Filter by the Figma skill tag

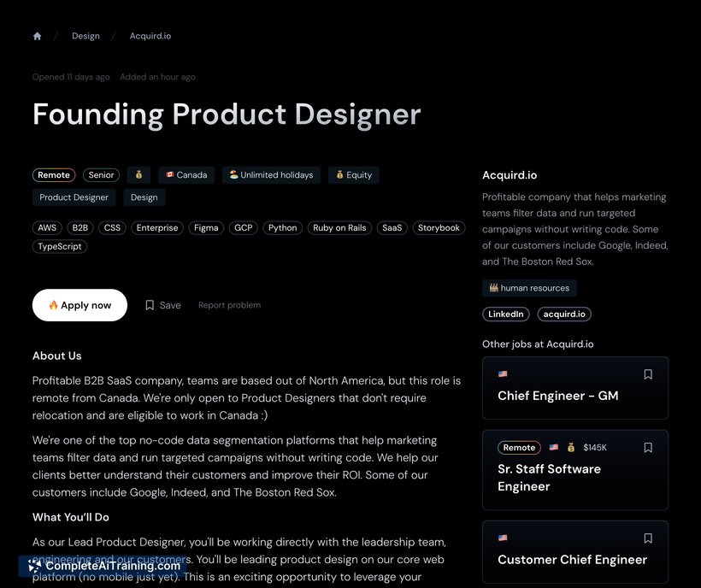coord(206,228)
